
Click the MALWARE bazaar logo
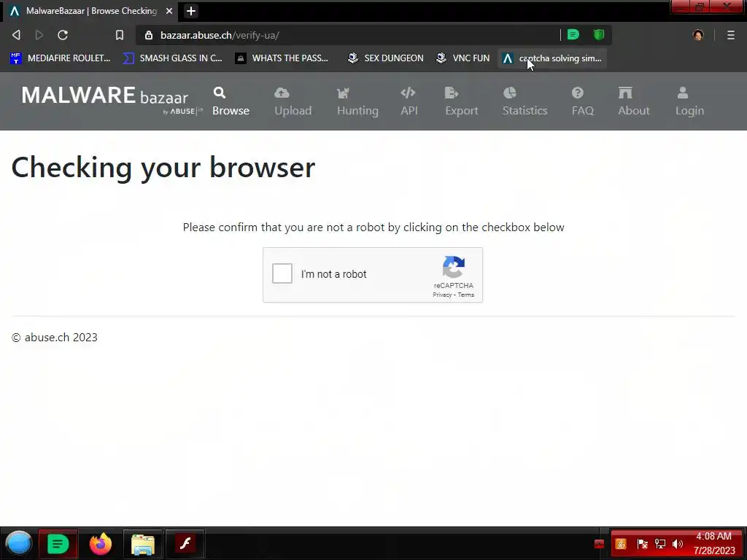tap(112, 99)
